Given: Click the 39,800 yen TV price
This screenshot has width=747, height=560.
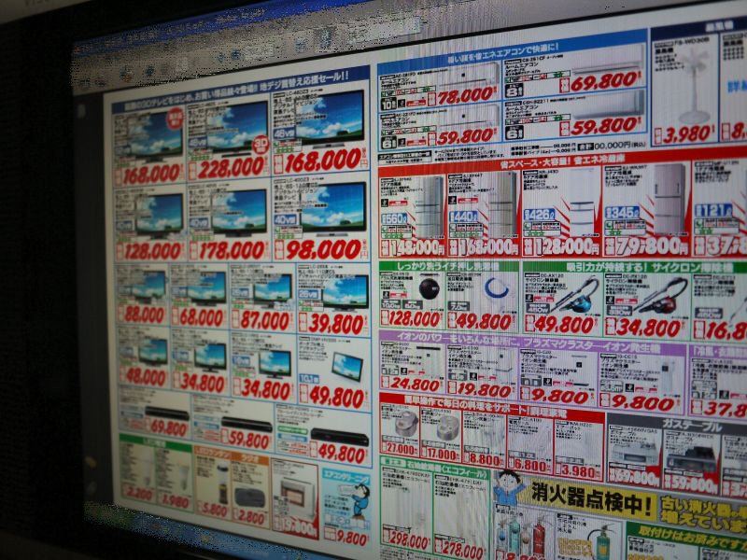Looking at the screenshot, I should [x=335, y=324].
